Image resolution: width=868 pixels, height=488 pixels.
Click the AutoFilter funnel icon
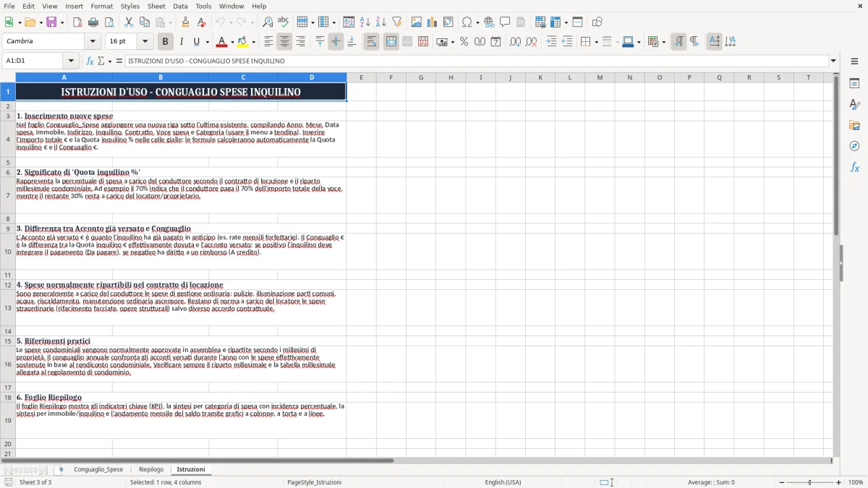397,22
